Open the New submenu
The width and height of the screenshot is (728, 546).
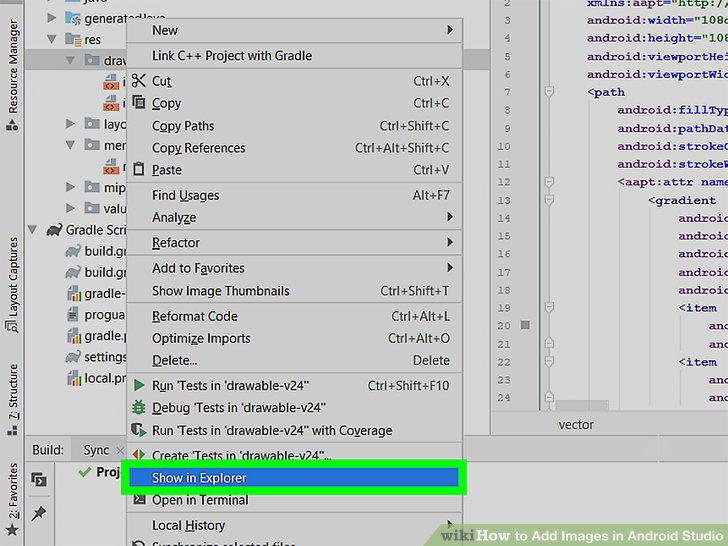(293, 30)
